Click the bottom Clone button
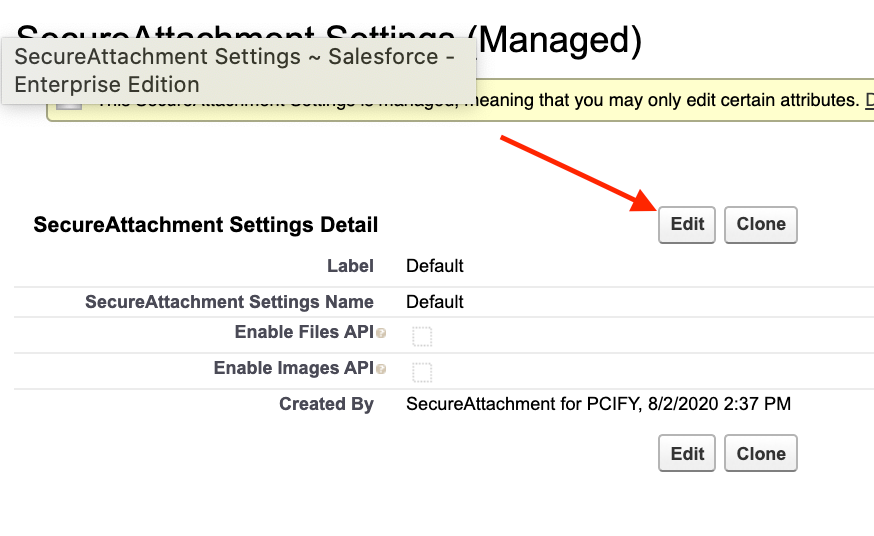 [x=761, y=454]
